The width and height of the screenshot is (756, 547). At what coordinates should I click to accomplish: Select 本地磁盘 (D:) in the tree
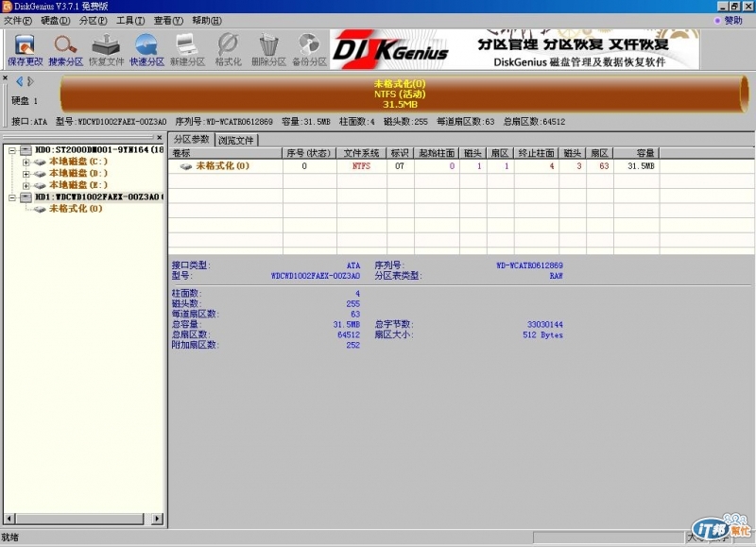pyautogui.click(x=78, y=174)
